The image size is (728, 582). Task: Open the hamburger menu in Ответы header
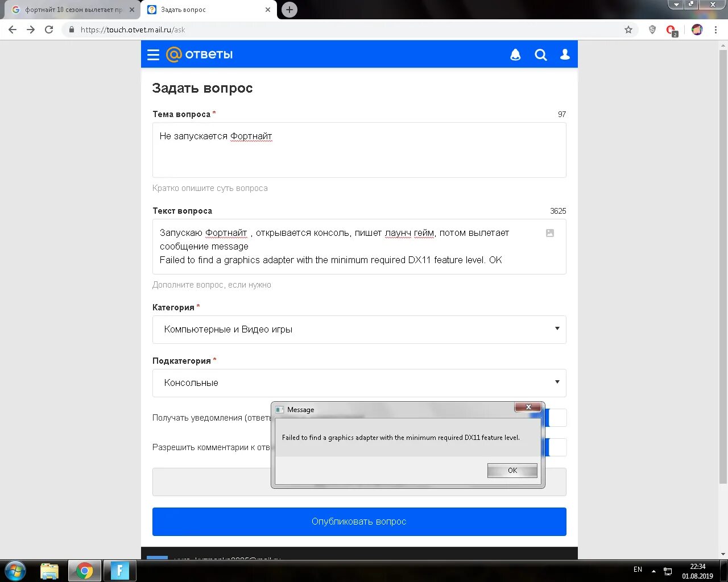coord(153,55)
